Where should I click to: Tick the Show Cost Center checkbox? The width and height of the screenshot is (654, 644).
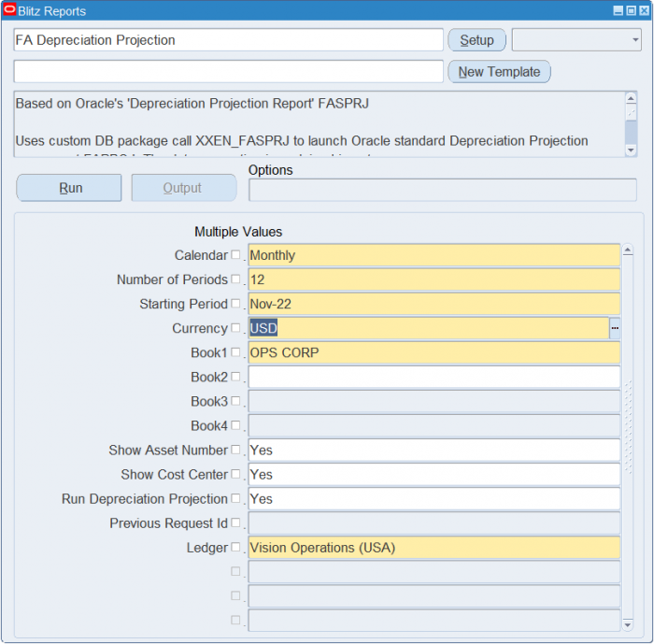[235, 474]
